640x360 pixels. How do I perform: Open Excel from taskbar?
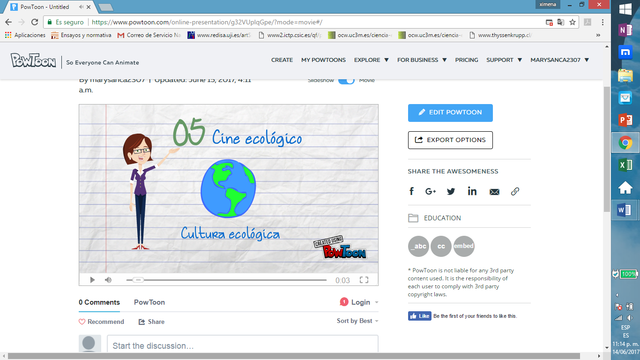(625, 165)
